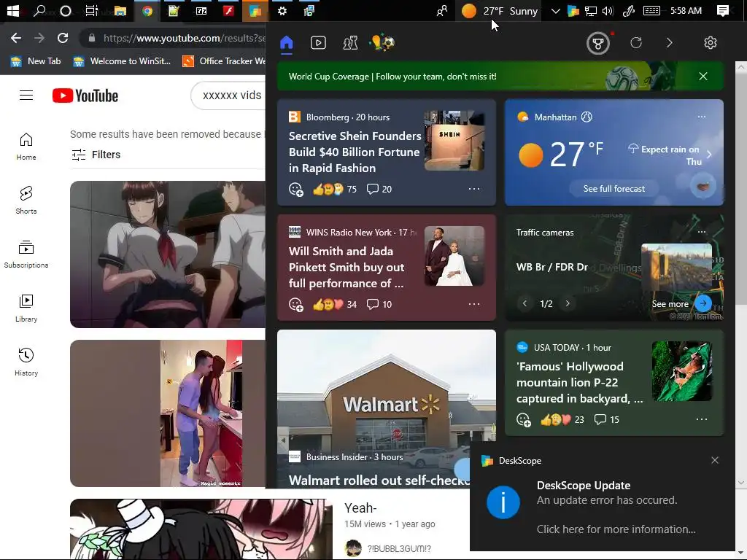747x560 pixels.
Task: Go back in Chrome browser
Action: 16,38
